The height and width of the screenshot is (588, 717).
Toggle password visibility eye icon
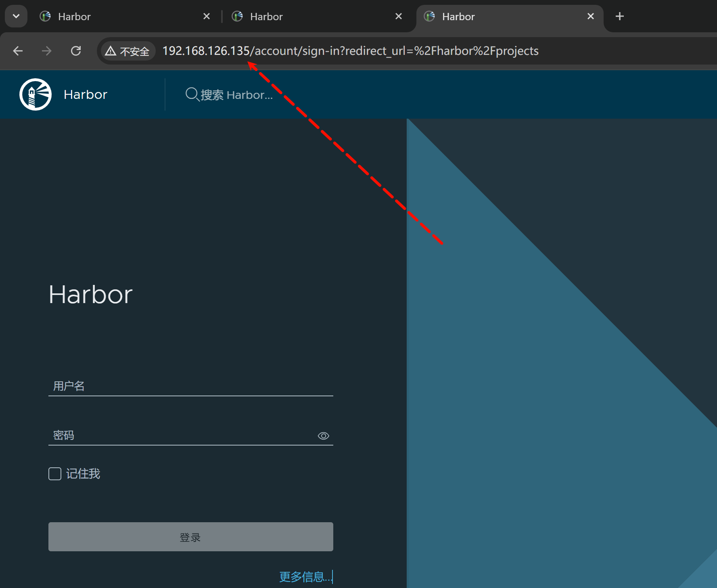coord(323,436)
